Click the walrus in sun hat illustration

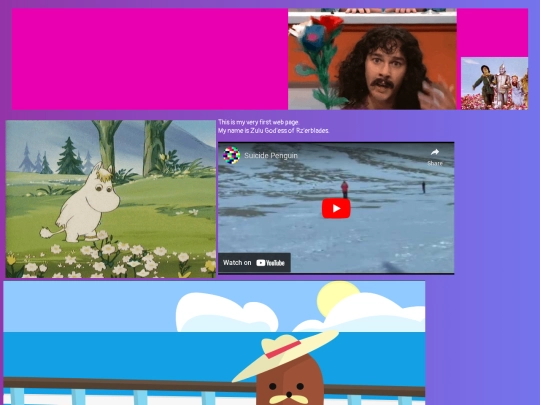click(x=214, y=343)
